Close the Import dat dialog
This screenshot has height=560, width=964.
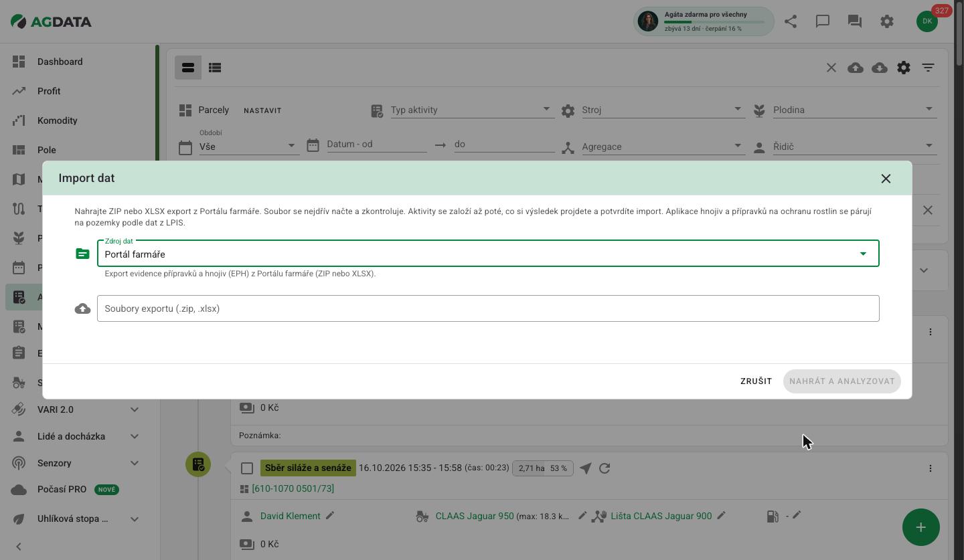click(x=886, y=179)
